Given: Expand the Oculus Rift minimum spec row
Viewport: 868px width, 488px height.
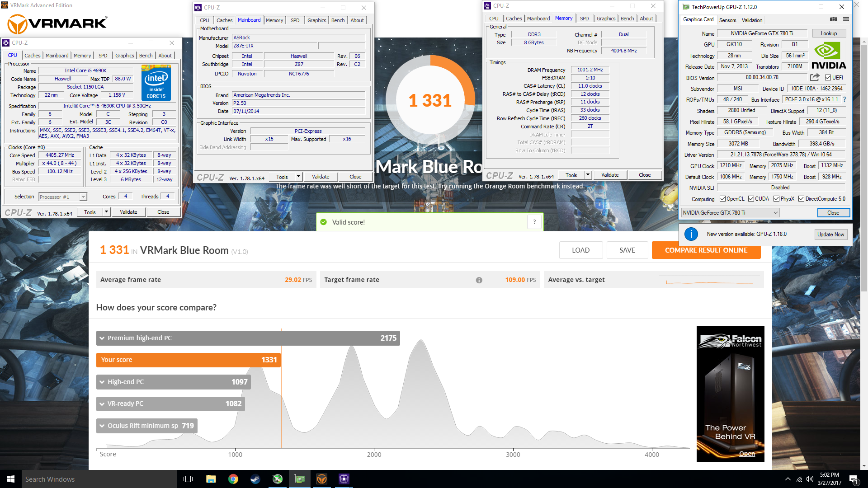Looking at the screenshot, I should tap(147, 426).
